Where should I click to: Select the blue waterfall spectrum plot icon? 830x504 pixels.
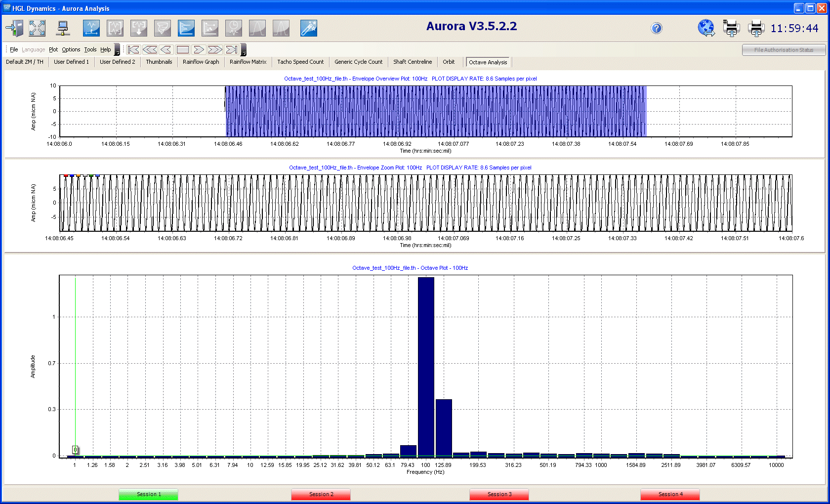tap(186, 28)
